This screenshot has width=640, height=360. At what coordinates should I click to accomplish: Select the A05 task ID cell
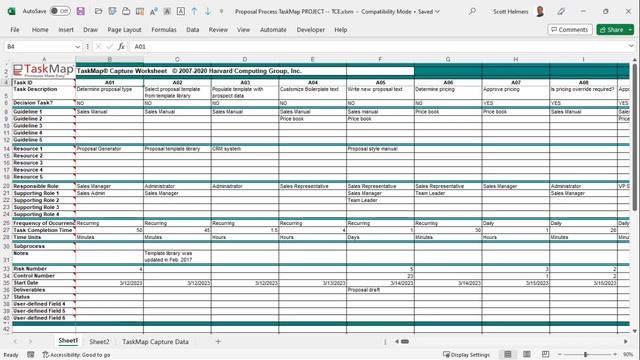(380, 82)
